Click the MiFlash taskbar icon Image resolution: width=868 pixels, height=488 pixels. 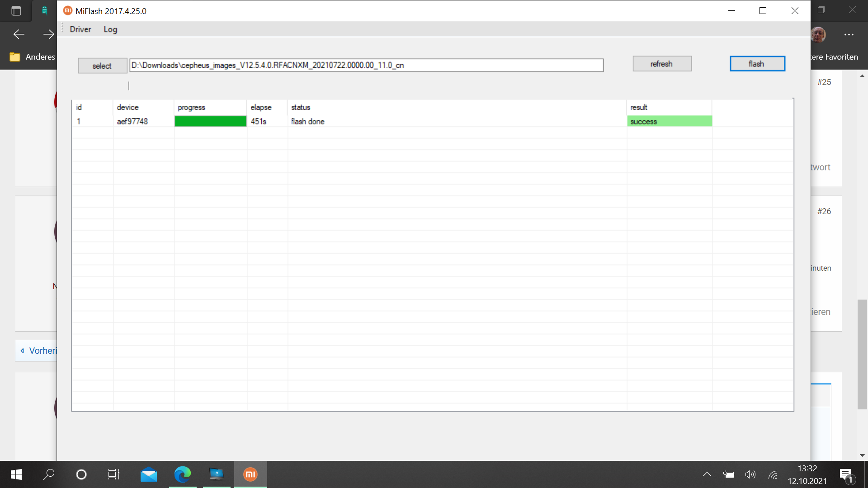point(250,474)
